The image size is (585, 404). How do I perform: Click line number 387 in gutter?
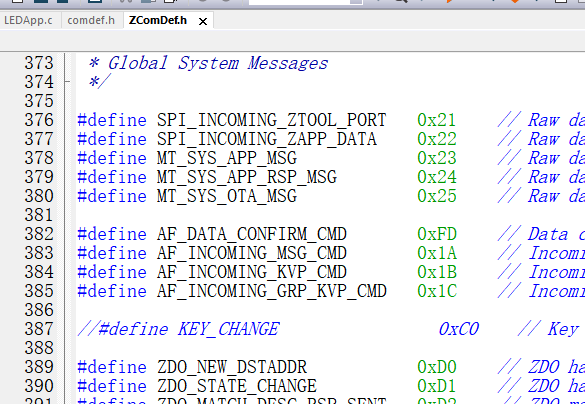[39, 329]
